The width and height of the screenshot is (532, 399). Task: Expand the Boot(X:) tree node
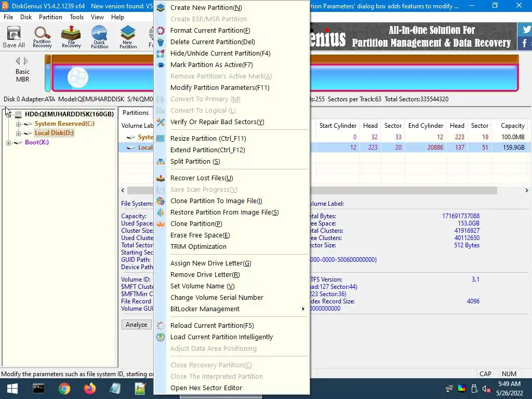[x=8, y=143]
